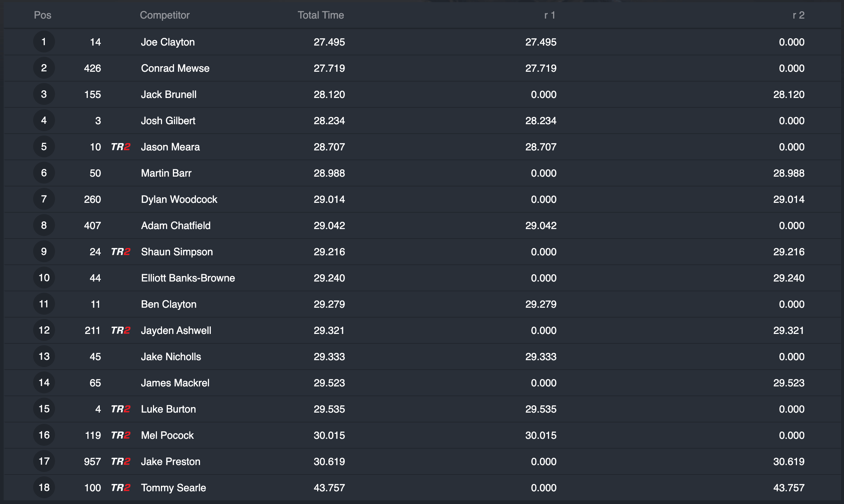Viewport: 844px width, 504px height.
Task: Sort by the Competitor column header
Action: coord(165,15)
